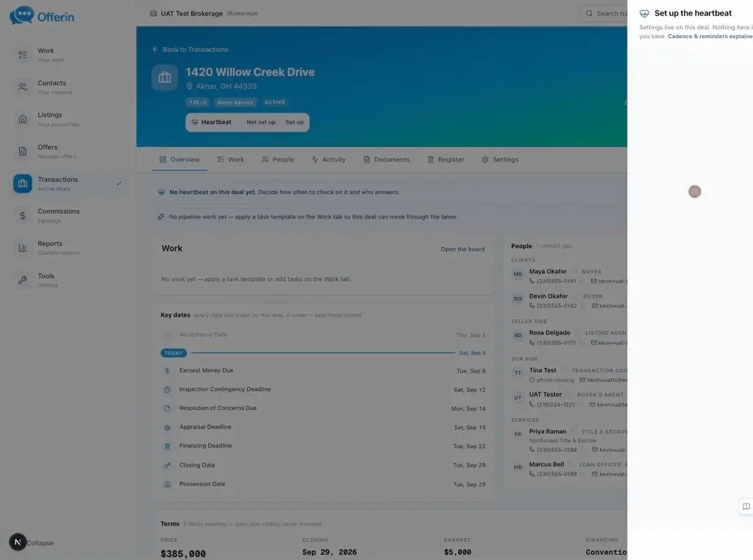Click the Work checklist icon in sidebar
The width and height of the screenshot is (753, 560).
[23, 54]
